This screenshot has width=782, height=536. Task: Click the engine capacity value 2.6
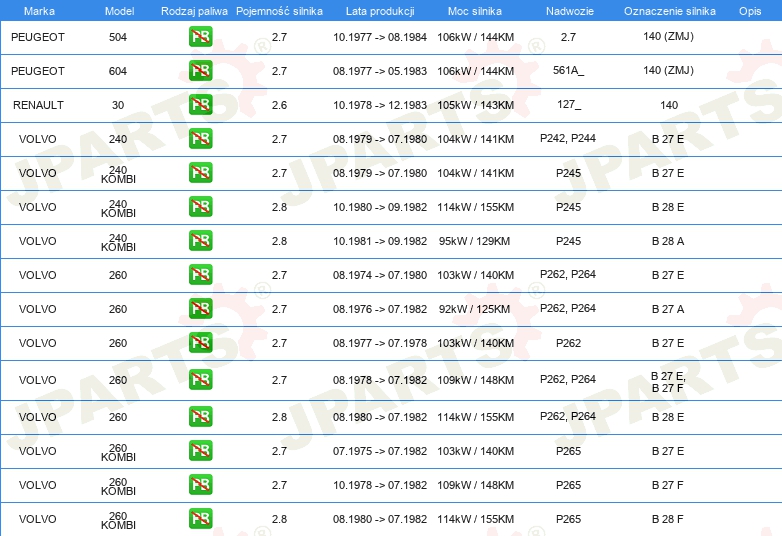(279, 105)
